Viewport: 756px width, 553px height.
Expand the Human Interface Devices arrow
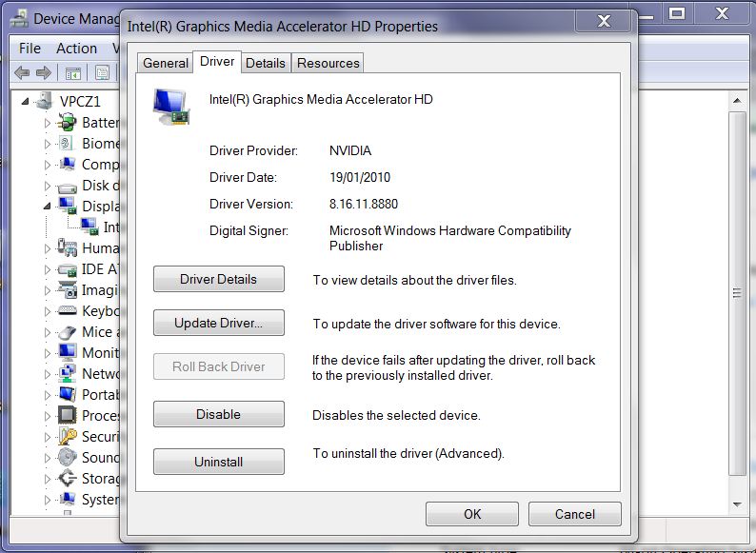(x=48, y=248)
